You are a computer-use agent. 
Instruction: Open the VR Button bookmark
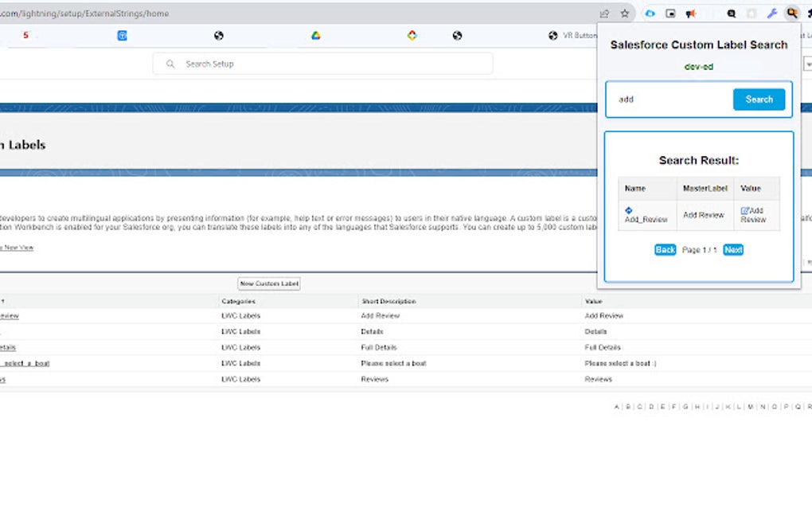(x=572, y=35)
